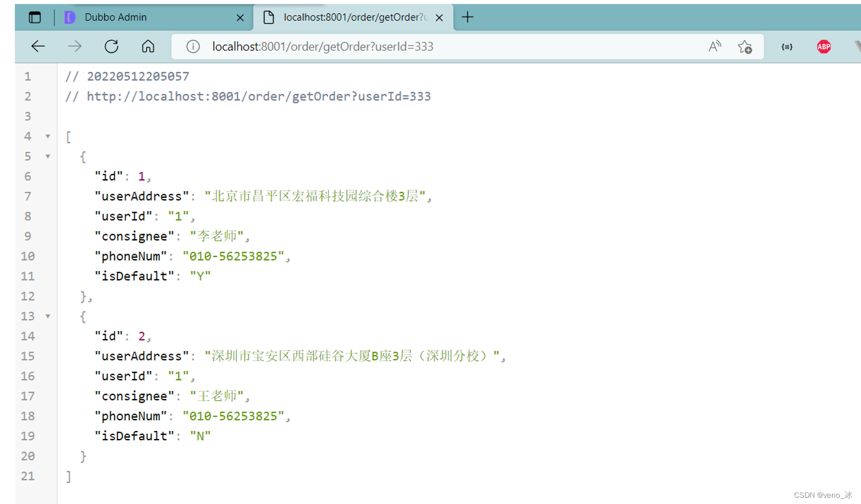Add this page to favorites

[x=745, y=47]
